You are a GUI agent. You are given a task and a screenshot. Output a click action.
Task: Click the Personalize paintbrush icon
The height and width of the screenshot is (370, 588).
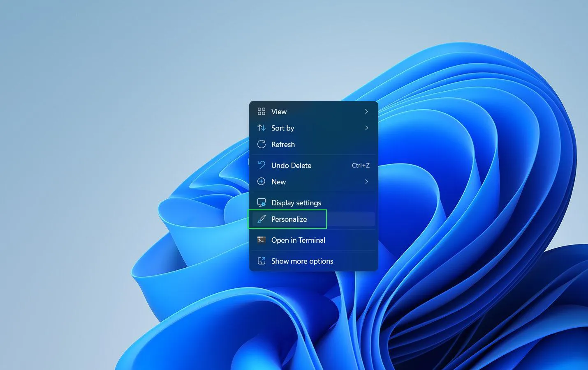pos(262,219)
